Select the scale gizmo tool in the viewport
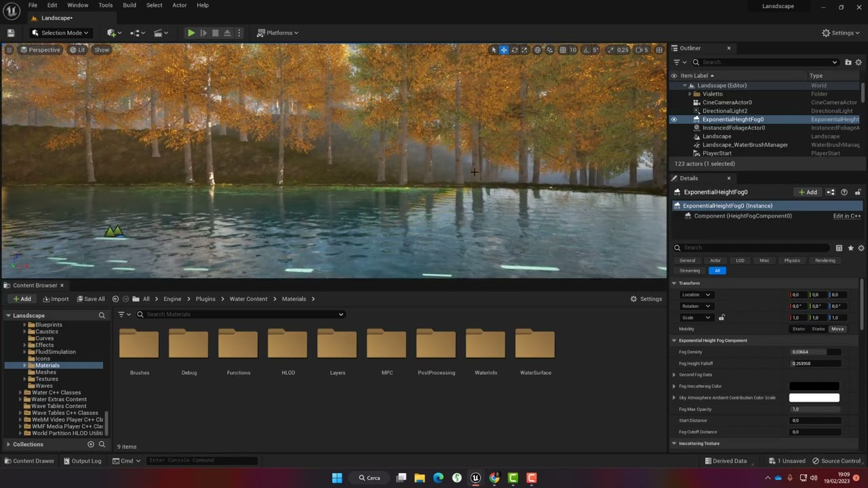Image resolution: width=868 pixels, height=488 pixels. click(x=524, y=49)
